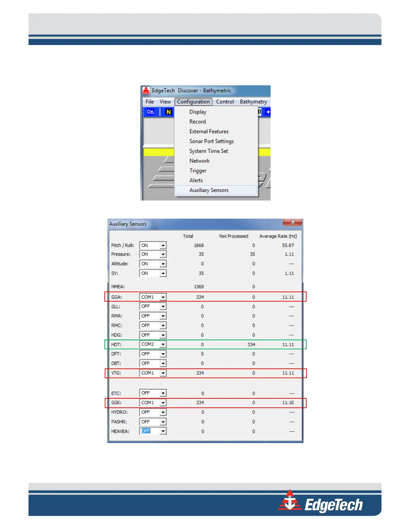Open the ETC port dropdown
Viewport: 411px width, 532px height.
[163, 393]
